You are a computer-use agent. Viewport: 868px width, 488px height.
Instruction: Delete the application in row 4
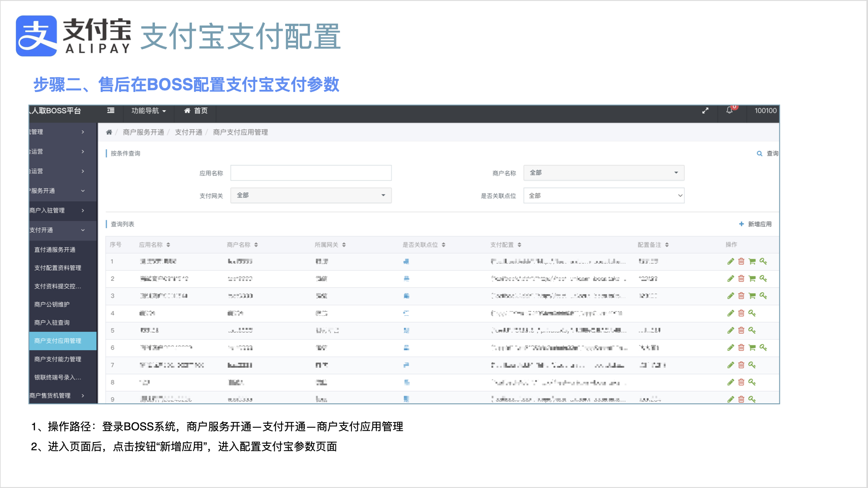(741, 313)
